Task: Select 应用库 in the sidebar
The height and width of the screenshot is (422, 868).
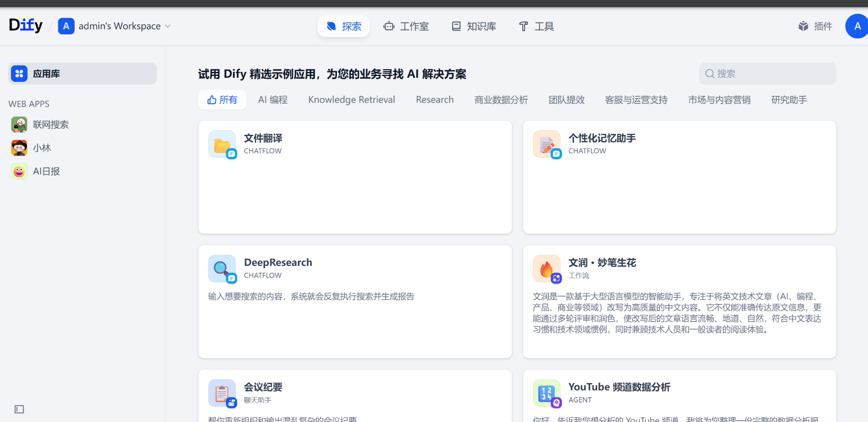Action: tap(82, 74)
